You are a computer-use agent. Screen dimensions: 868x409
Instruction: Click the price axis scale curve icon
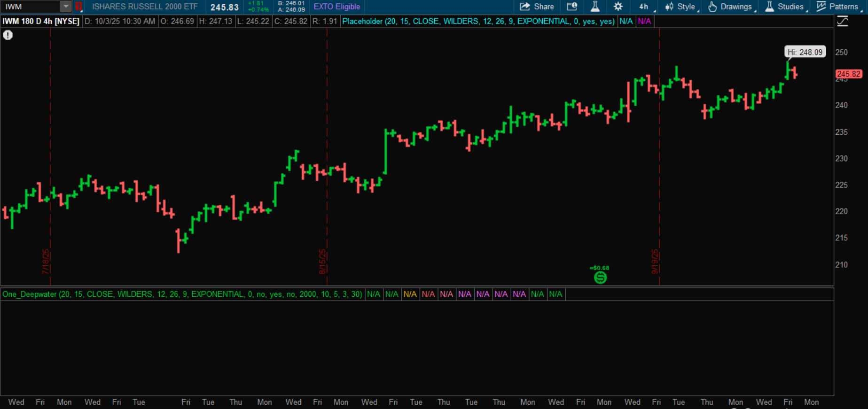point(842,21)
